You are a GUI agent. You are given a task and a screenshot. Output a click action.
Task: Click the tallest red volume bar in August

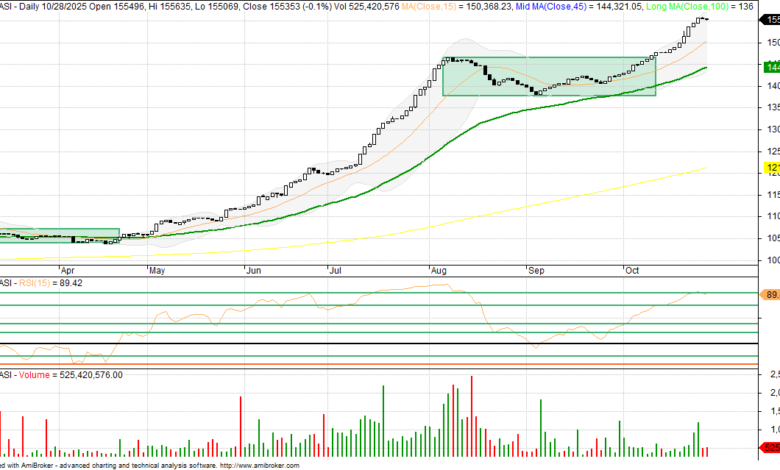tap(469, 418)
